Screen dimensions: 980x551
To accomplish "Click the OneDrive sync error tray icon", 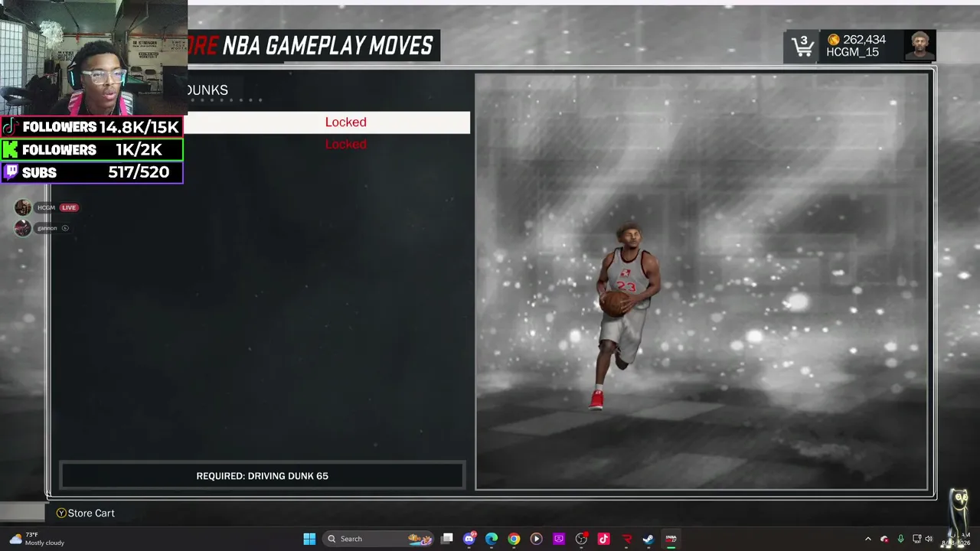I will pos(884,539).
